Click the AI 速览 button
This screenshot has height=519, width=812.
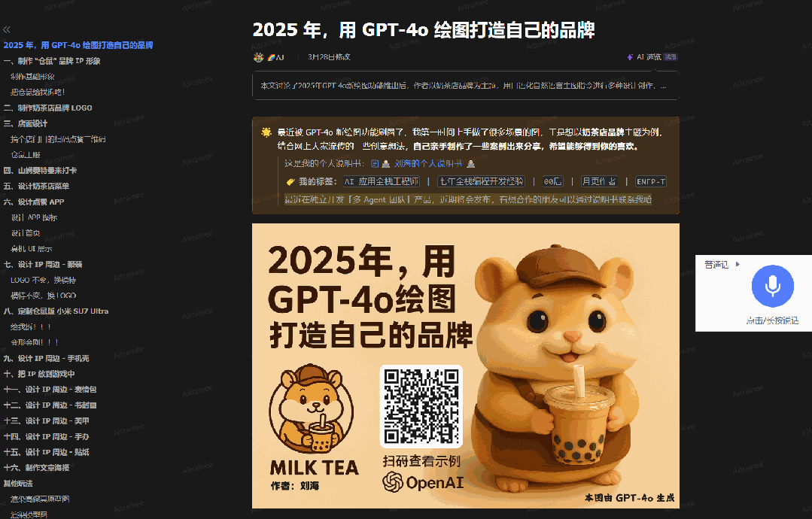[x=652, y=57]
